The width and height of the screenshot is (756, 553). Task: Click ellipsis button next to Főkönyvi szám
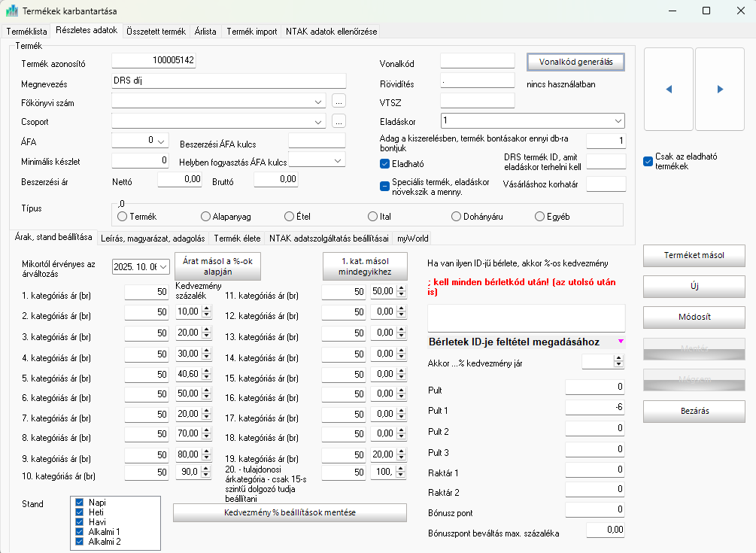(339, 101)
